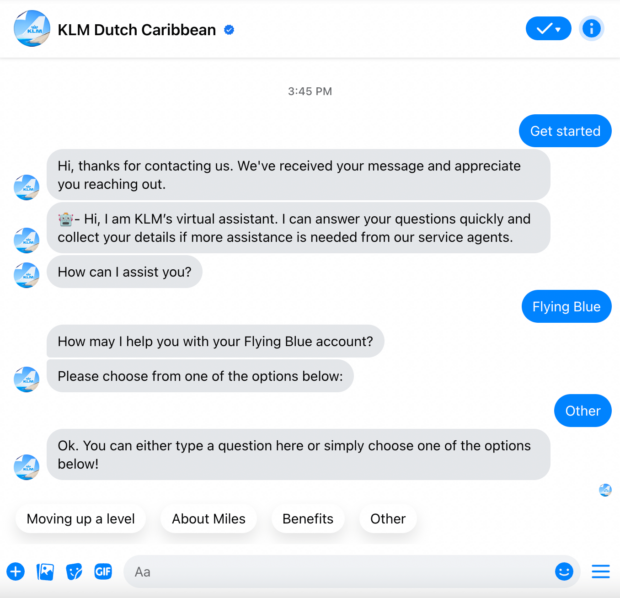620x598 pixels.
Task: Attach a photo using the image icon
Action: 45,572
